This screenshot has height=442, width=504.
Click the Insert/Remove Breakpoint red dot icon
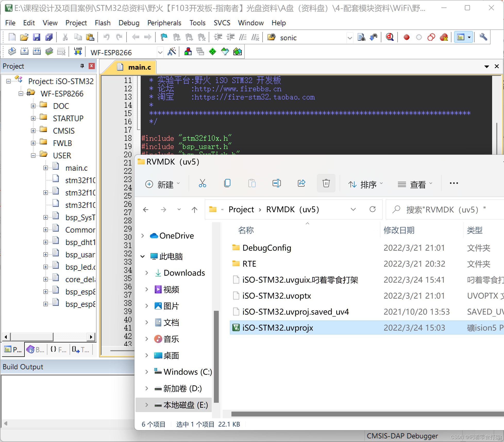click(x=407, y=37)
